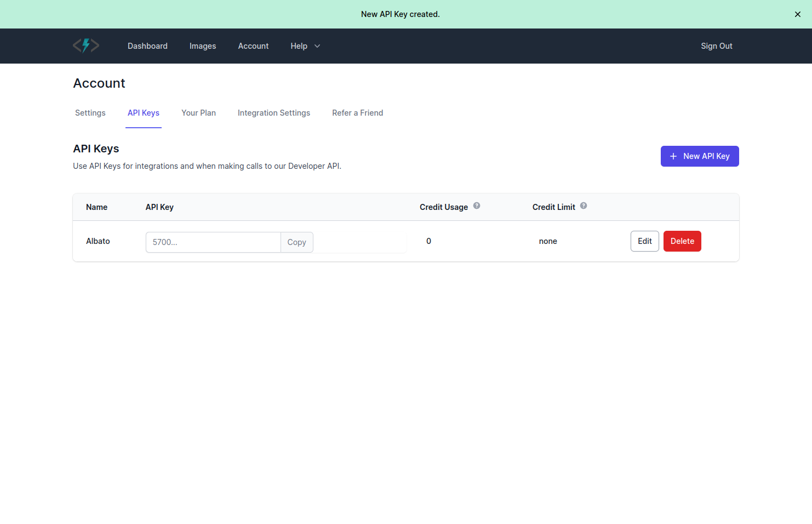This screenshot has height=524, width=812.
Task: Create a New API Key
Action: [x=700, y=156]
